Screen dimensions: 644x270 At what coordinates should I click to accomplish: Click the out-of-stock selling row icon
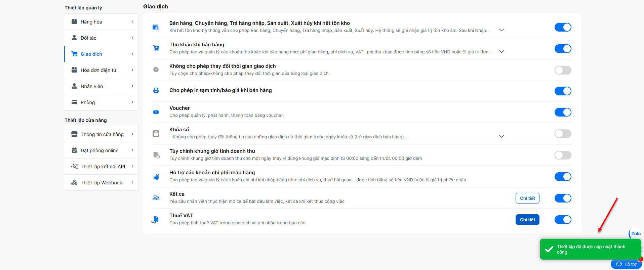tap(156, 27)
